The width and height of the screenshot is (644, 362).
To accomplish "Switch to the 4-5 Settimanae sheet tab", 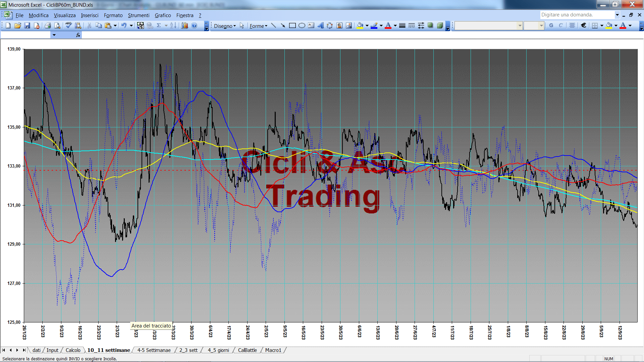I will (x=154, y=350).
